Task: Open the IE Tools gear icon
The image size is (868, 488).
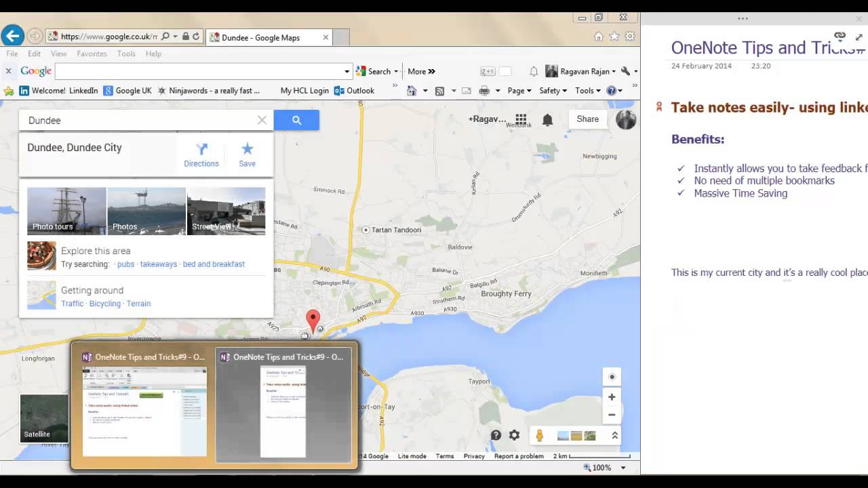Action: tap(630, 37)
